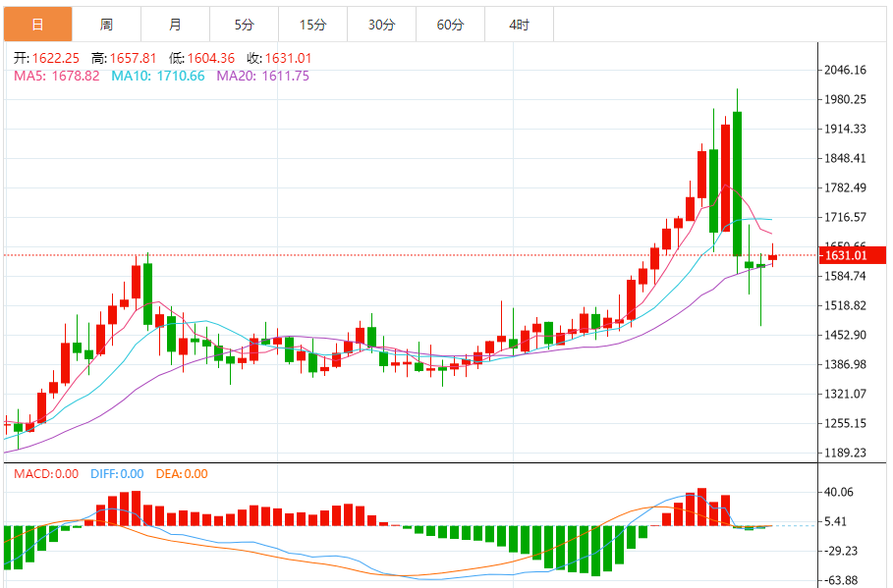Viewport: 893px width, 588px height.
Task: Choose the 30分 chart interval tab
Action: 381,24
